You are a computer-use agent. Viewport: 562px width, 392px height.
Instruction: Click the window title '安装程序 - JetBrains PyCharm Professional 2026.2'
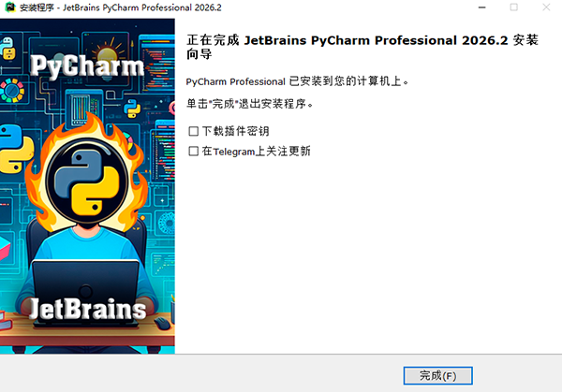tap(121, 7)
